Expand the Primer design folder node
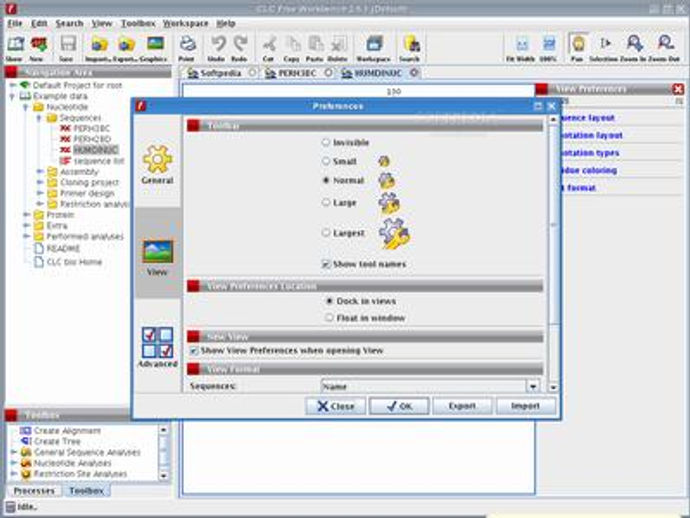 [40, 193]
